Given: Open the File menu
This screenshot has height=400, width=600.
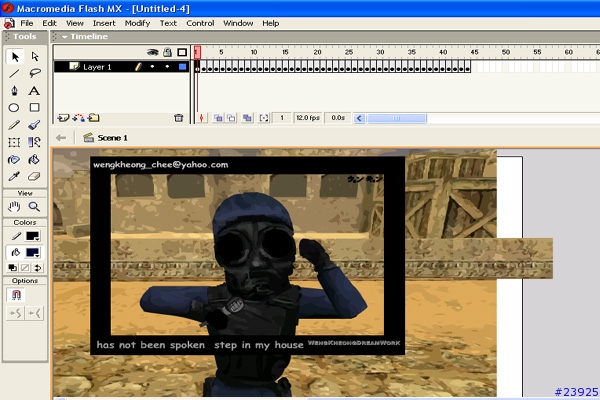Looking at the screenshot, I should click(x=27, y=23).
